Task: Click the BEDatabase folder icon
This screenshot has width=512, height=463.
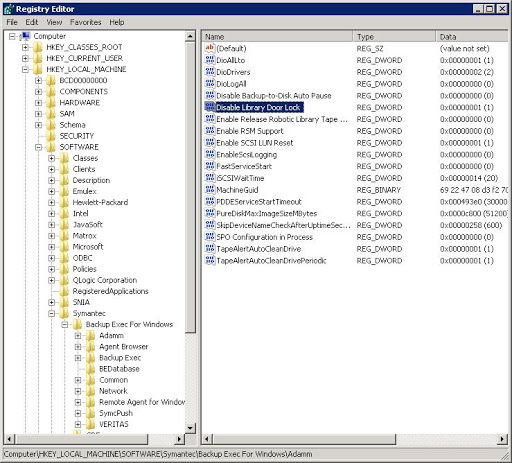Action: point(91,369)
